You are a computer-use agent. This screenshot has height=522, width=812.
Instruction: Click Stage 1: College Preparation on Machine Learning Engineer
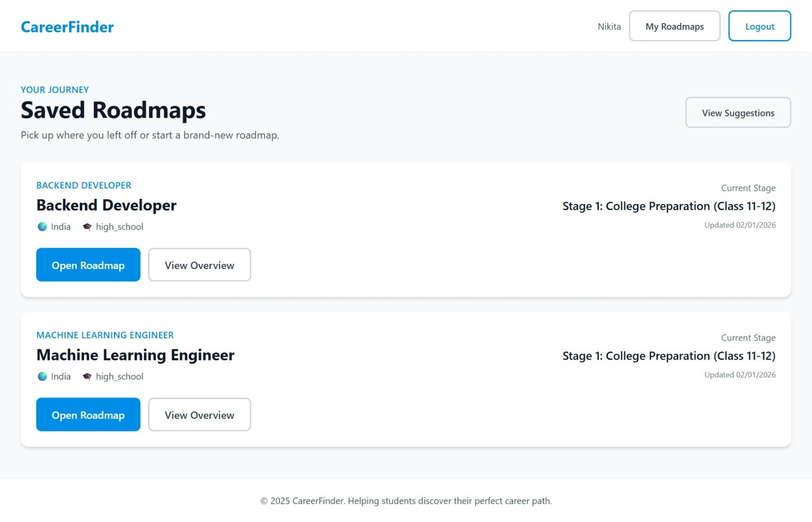point(669,356)
